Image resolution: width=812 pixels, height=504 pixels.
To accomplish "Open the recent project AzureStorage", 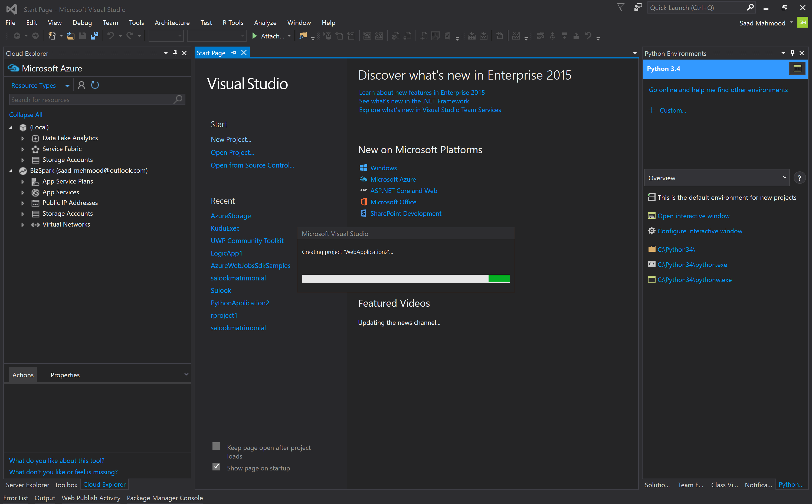I will pos(231,216).
